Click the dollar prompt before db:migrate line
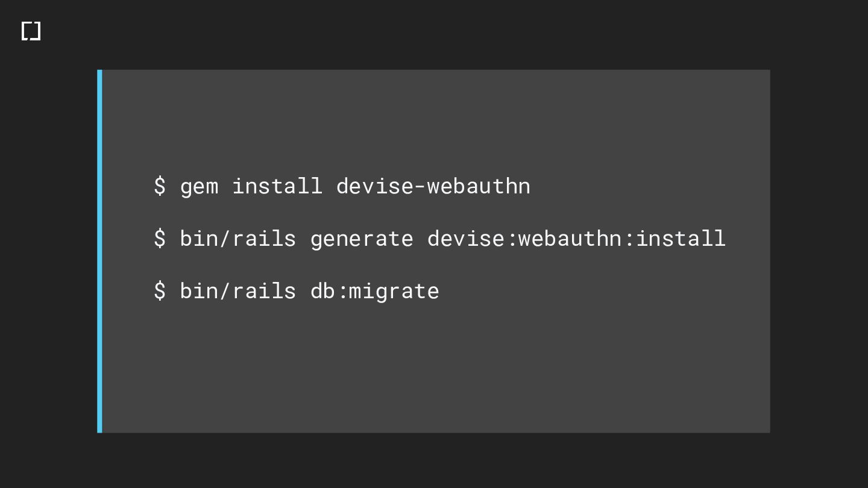 [x=160, y=290]
